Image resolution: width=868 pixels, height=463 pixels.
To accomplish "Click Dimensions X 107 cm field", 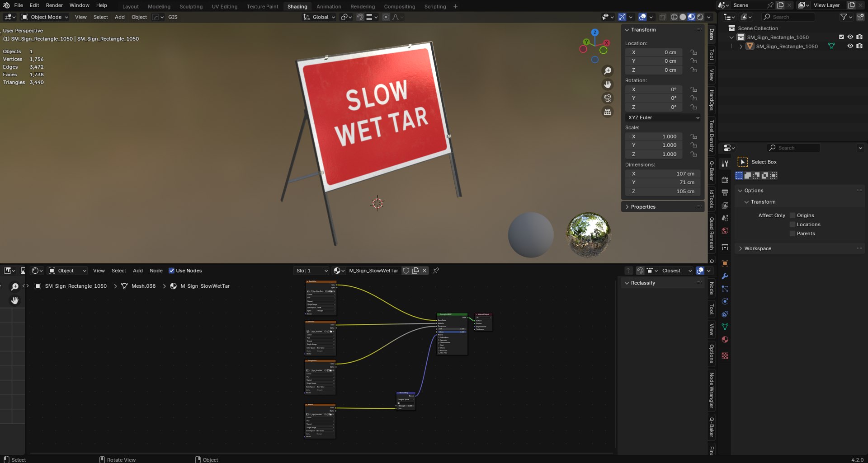I will (663, 173).
